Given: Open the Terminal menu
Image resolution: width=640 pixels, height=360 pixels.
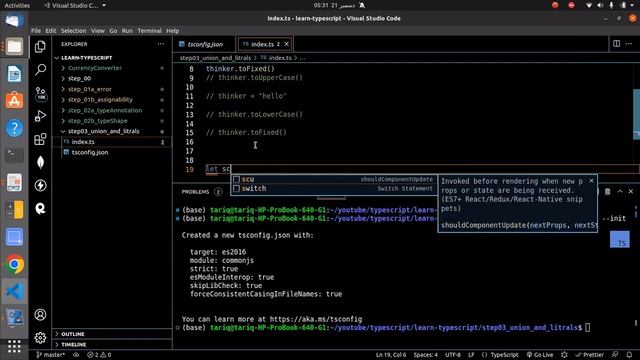Looking at the screenshot, I should (x=149, y=31).
